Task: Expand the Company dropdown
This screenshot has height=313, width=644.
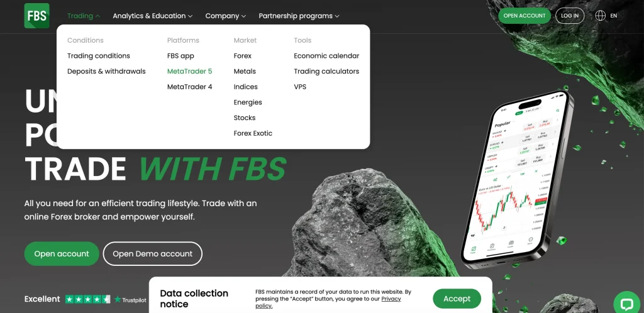Action: tap(226, 16)
